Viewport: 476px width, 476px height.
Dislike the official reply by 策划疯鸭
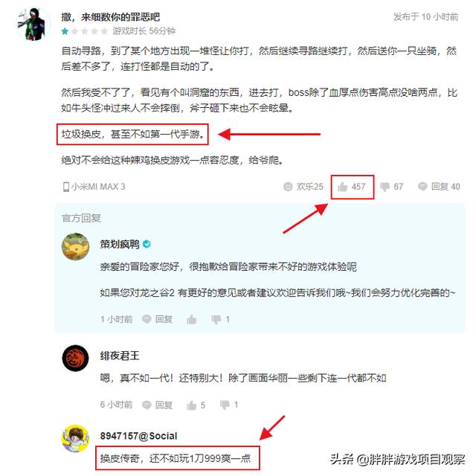coord(216,319)
